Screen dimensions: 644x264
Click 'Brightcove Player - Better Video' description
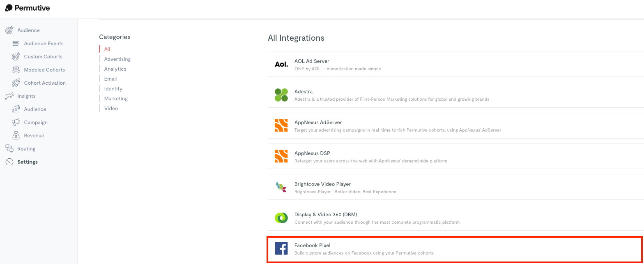pos(345,192)
